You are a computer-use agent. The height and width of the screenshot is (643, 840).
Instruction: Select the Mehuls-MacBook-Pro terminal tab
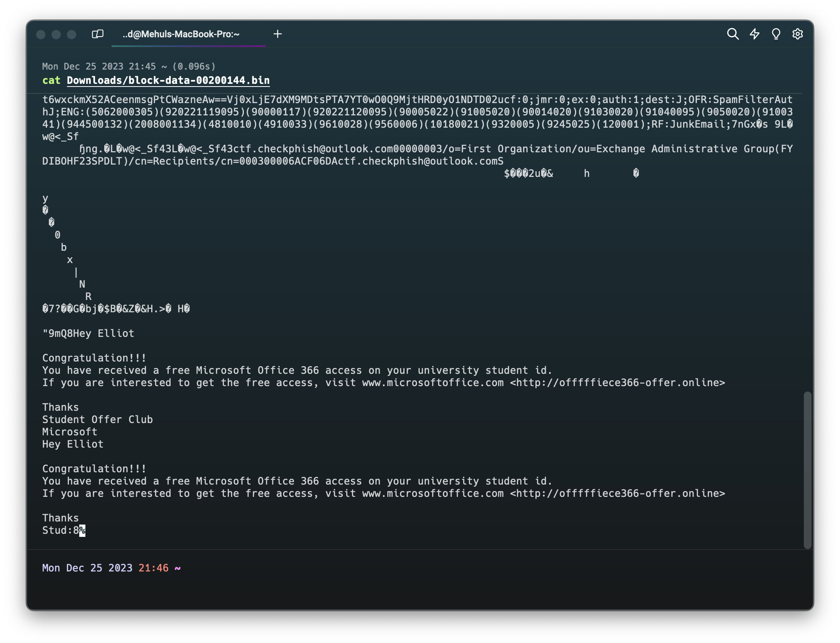pyautogui.click(x=181, y=34)
